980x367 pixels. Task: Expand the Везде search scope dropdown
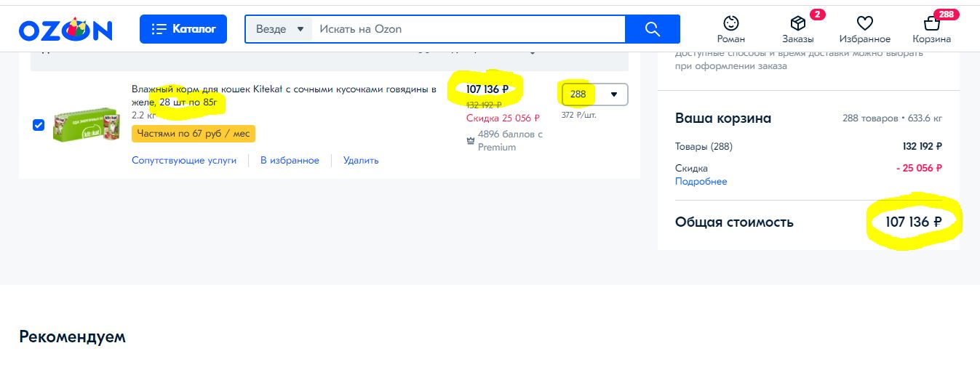pos(279,29)
